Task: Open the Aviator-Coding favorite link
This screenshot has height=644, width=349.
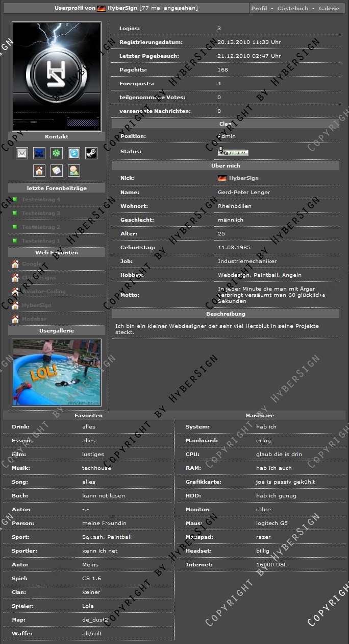Action: click(43, 292)
